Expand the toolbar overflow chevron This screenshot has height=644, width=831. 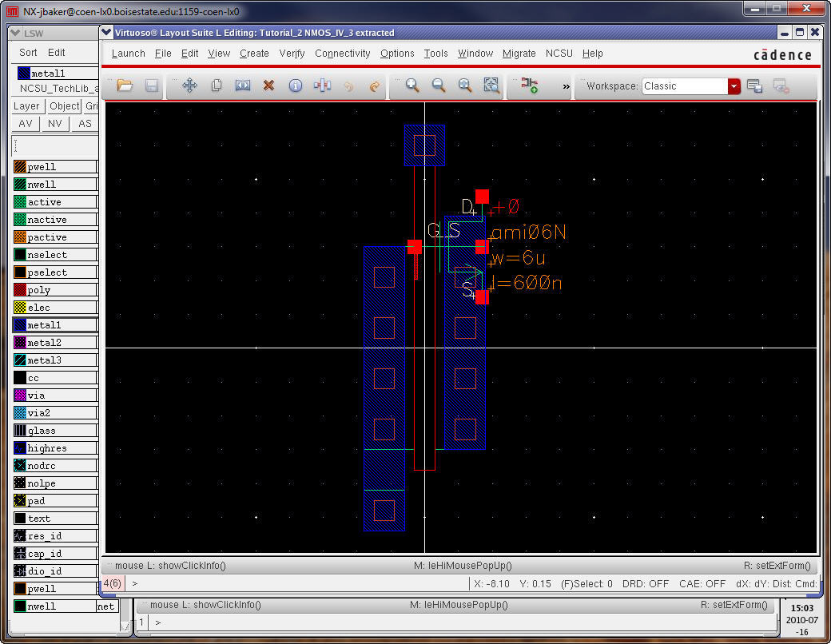coord(567,86)
